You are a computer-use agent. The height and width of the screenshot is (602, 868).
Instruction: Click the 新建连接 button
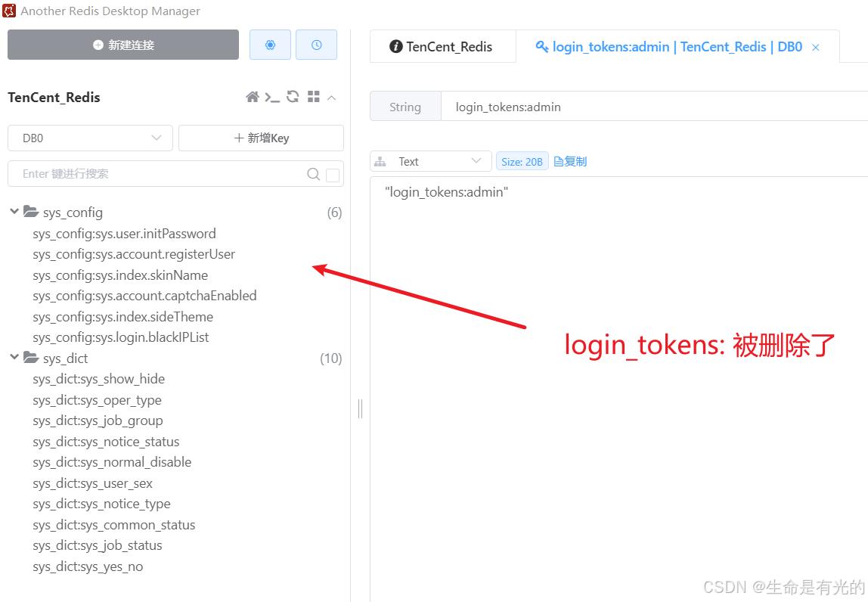(123, 45)
